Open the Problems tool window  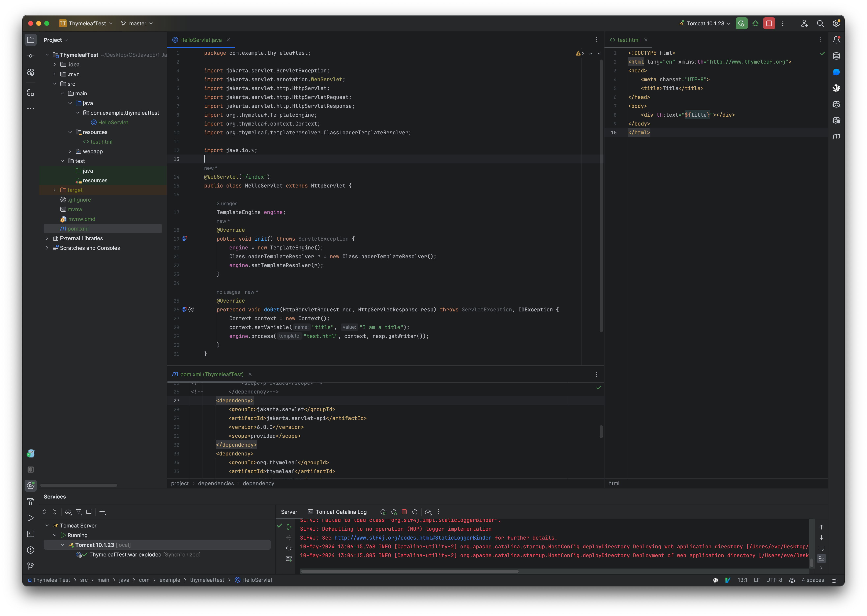pos(30,550)
